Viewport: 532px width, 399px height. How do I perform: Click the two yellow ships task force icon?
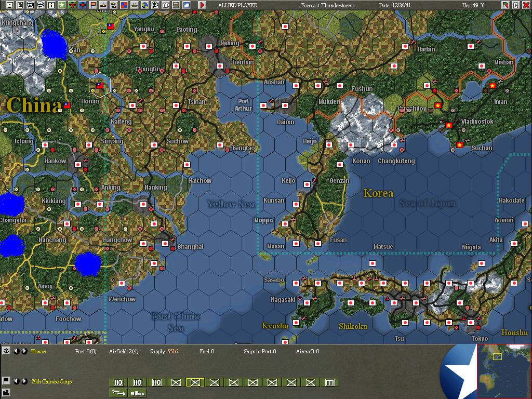click(x=114, y=5)
